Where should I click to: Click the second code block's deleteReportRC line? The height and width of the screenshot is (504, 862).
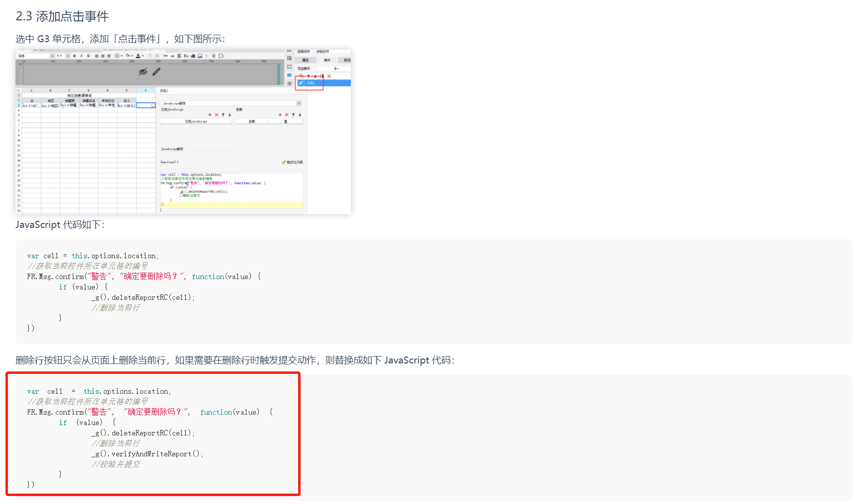coord(143,433)
